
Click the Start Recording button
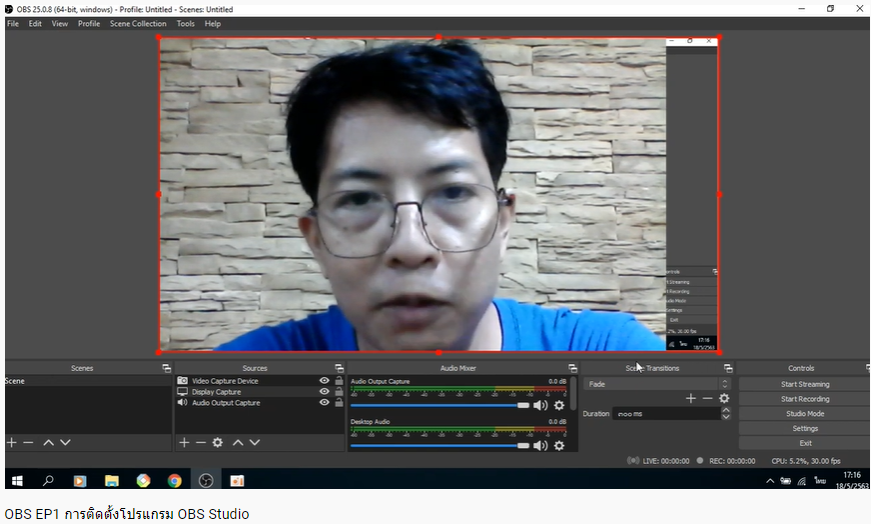pos(804,399)
